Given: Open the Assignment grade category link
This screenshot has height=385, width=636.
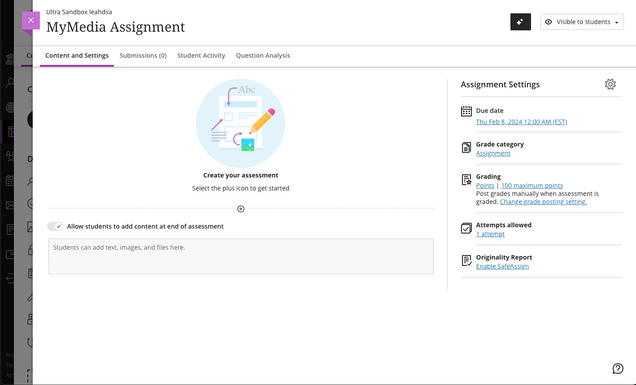Looking at the screenshot, I should click(x=493, y=153).
